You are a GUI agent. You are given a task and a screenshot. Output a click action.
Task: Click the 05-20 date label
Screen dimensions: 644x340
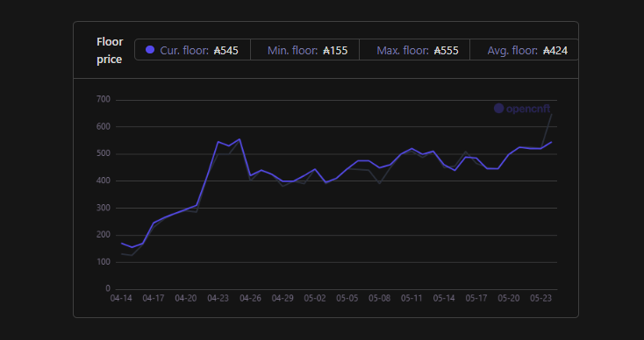click(x=509, y=298)
